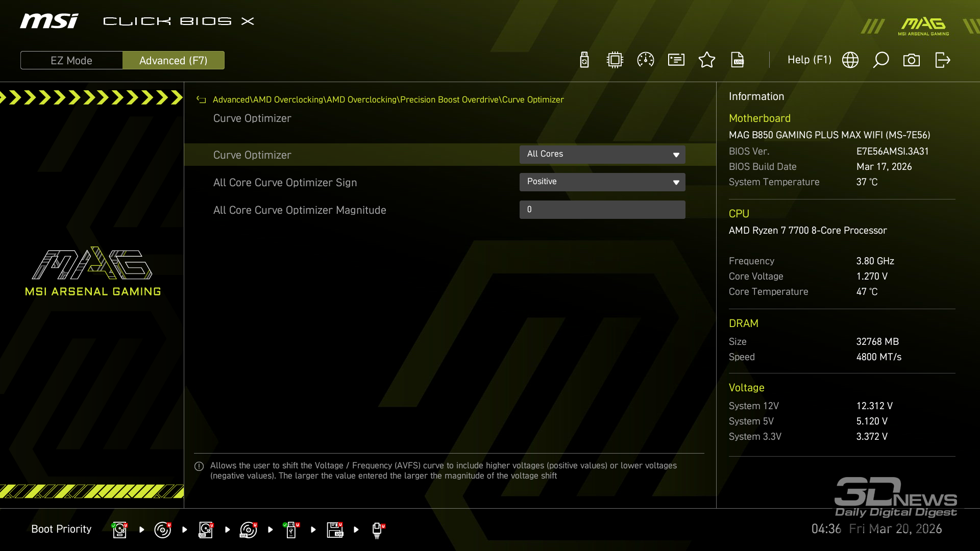Image resolution: width=980 pixels, height=551 pixels.
Task: Click the exit arrow icon
Action: 942,60
